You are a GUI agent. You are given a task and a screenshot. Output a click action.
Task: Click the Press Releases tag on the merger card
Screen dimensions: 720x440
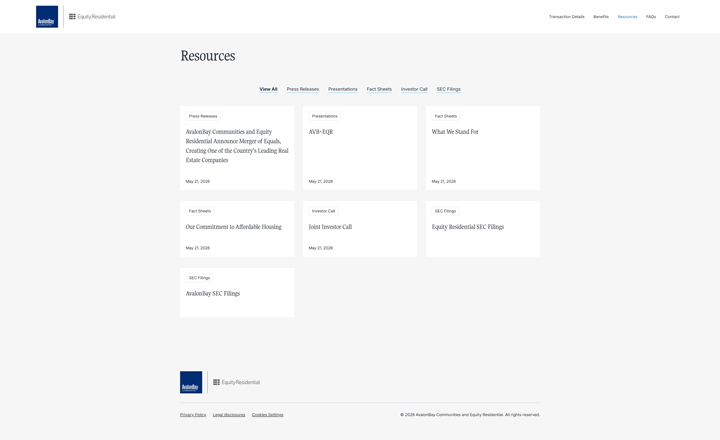click(203, 116)
